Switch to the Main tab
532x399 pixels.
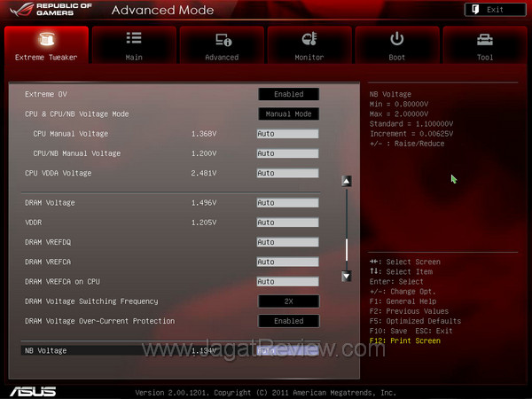[134, 45]
